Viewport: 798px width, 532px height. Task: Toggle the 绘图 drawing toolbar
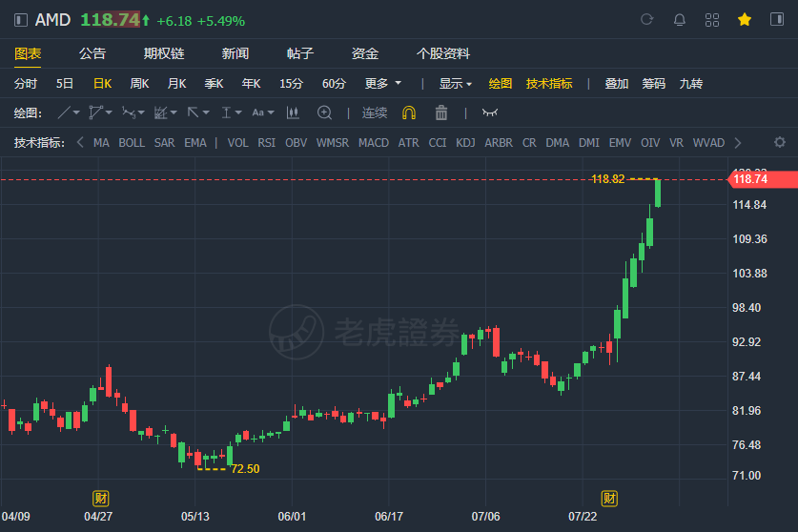click(501, 84)
